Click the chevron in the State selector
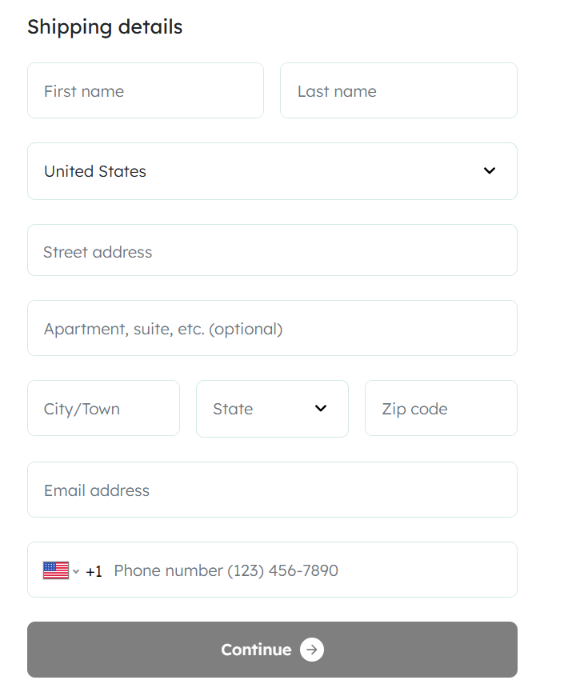Viewport: 562px width, 685px height. [321, 408]
